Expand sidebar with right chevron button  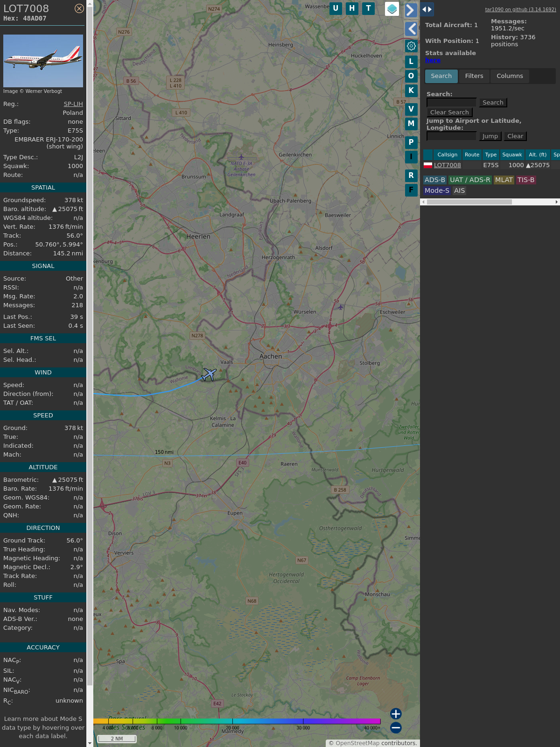point(411,10)
